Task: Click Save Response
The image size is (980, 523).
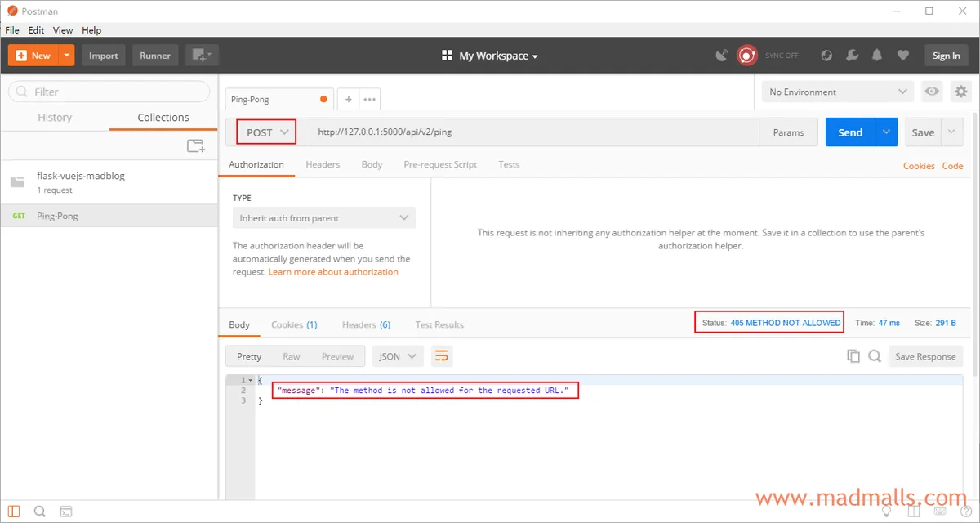Action: [x=925, y=356]
